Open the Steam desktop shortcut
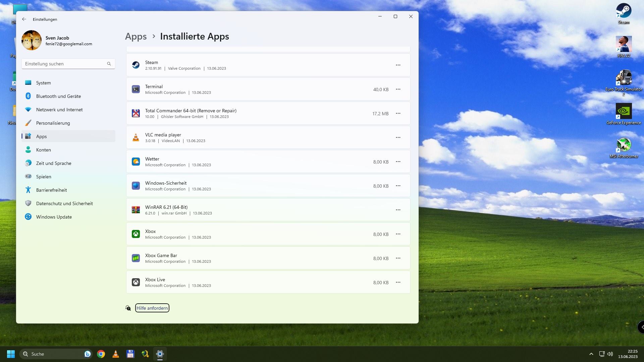The width and height of the screenshot is (644, 362). coord(624,13)
